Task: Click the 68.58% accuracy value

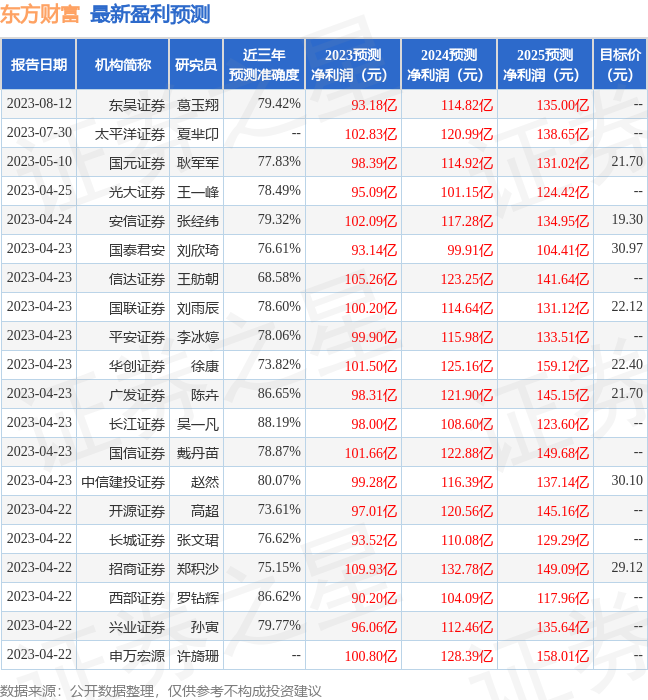Action: tap(279, 278)
